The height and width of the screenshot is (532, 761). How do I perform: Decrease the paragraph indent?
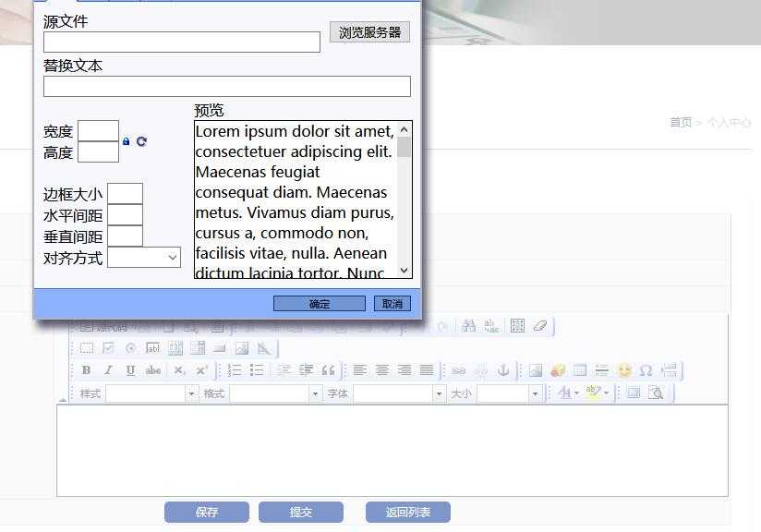pos(284,370)
